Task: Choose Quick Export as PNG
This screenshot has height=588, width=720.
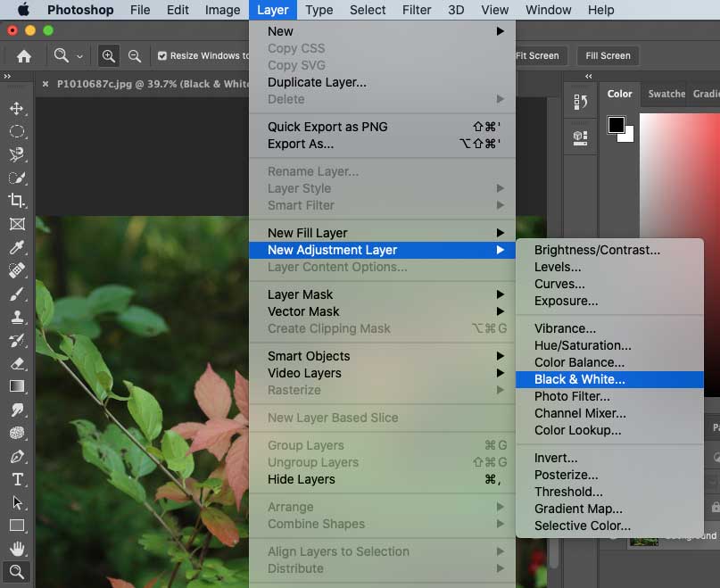Action: [x=382, y=127]
